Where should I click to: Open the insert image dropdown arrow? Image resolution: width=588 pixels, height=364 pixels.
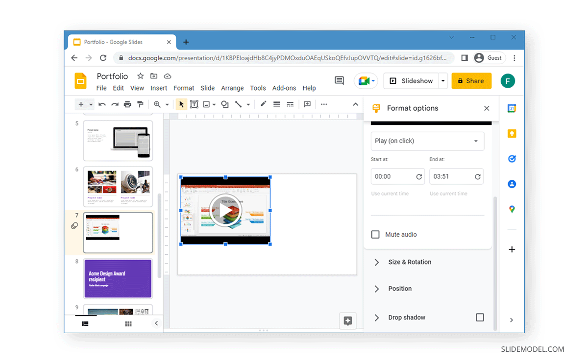214,105
